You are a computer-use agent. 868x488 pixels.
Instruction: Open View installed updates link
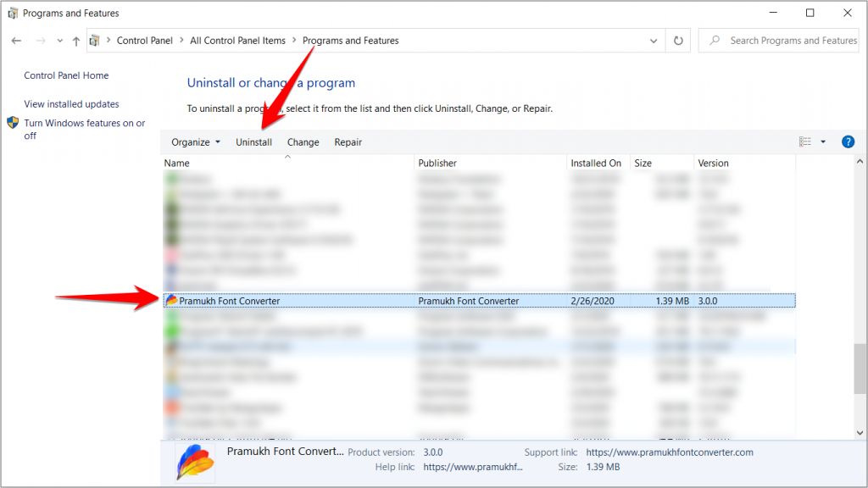(71, 104)
